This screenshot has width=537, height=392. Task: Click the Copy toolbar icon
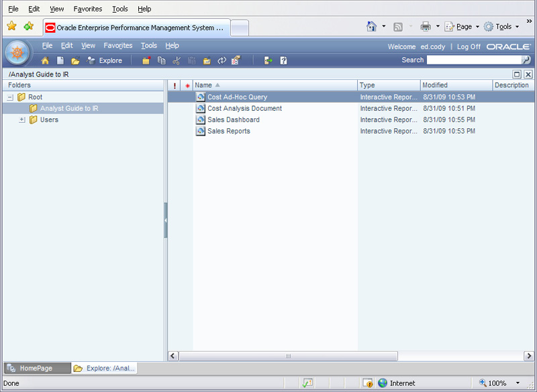161,60
